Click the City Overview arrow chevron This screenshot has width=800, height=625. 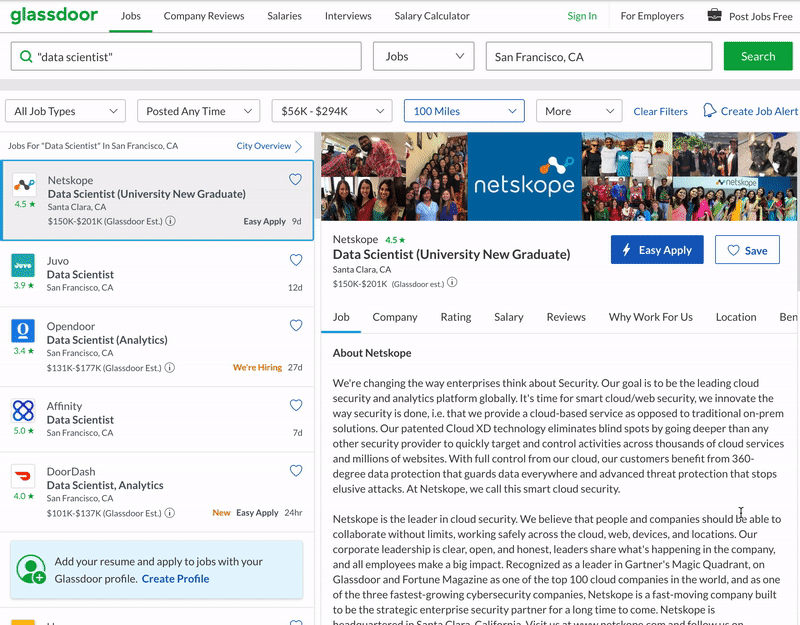[x=298, y=146]
